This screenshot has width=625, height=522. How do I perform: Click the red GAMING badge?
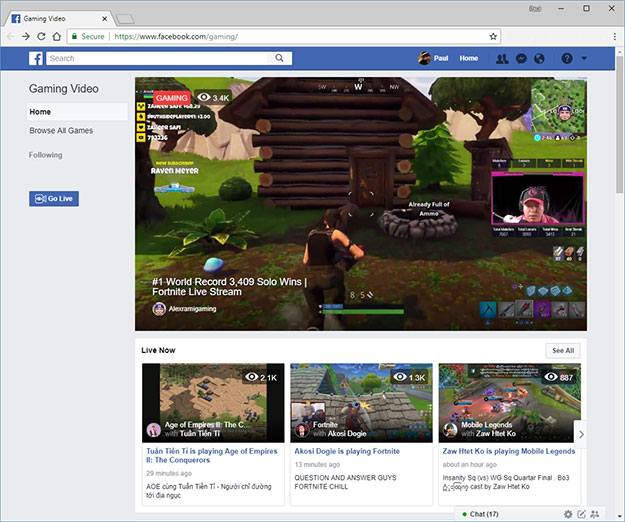tap(172, 98)
